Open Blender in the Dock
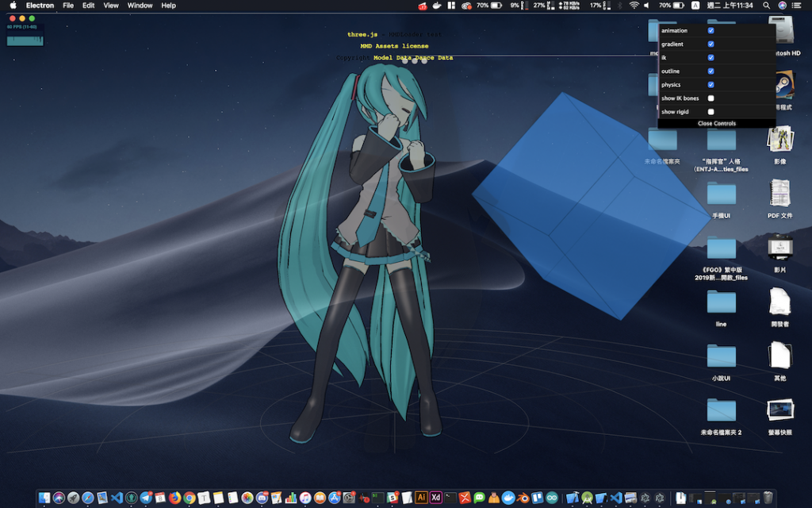The height and width of the screenshot is (508, 812). coord(523,498)
